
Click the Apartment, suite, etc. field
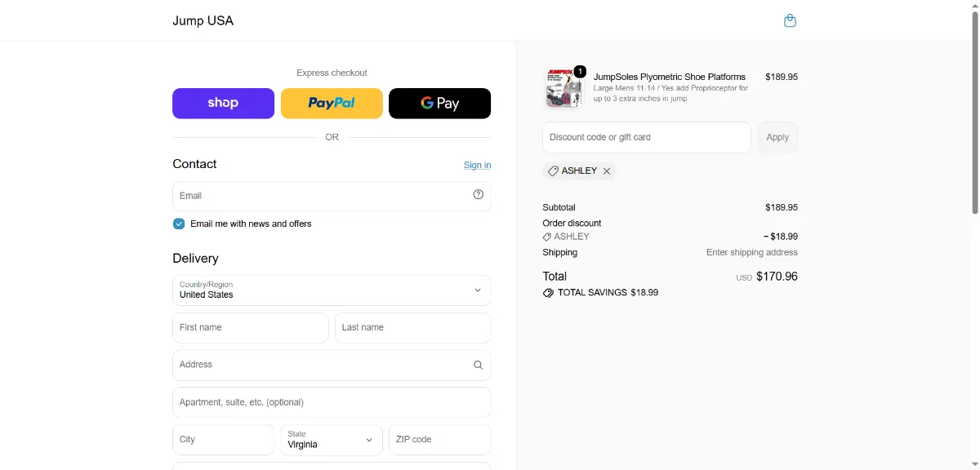[332, 402]
